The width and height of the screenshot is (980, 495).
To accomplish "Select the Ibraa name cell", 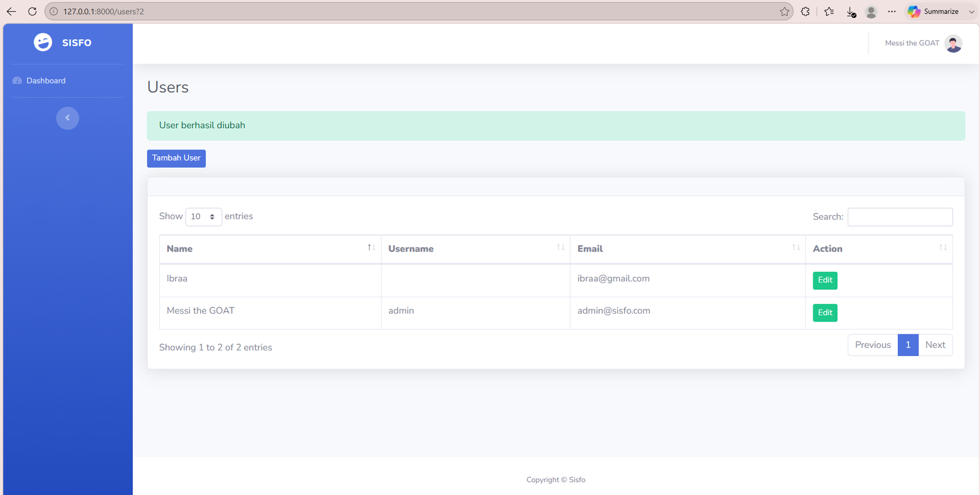I will pos(270,281).
